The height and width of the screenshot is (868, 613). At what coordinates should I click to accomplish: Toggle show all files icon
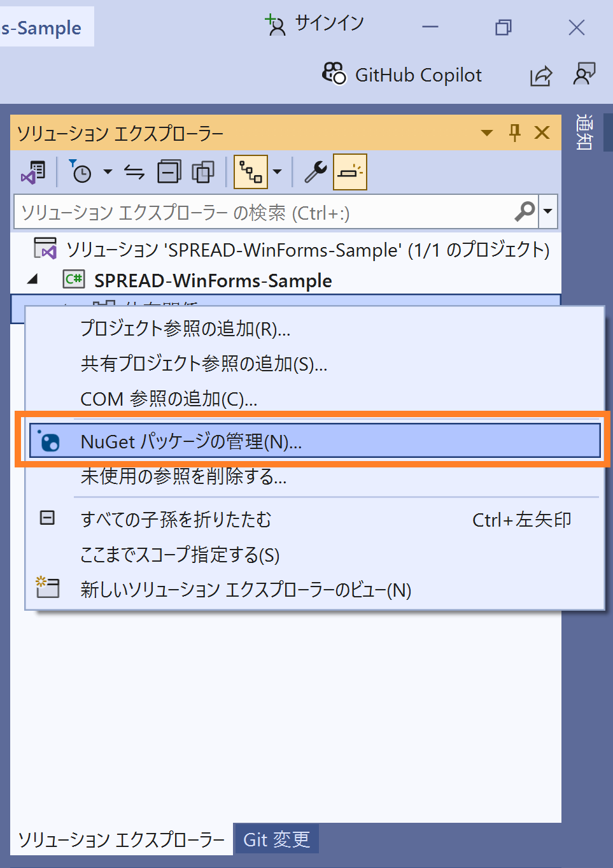203,172
